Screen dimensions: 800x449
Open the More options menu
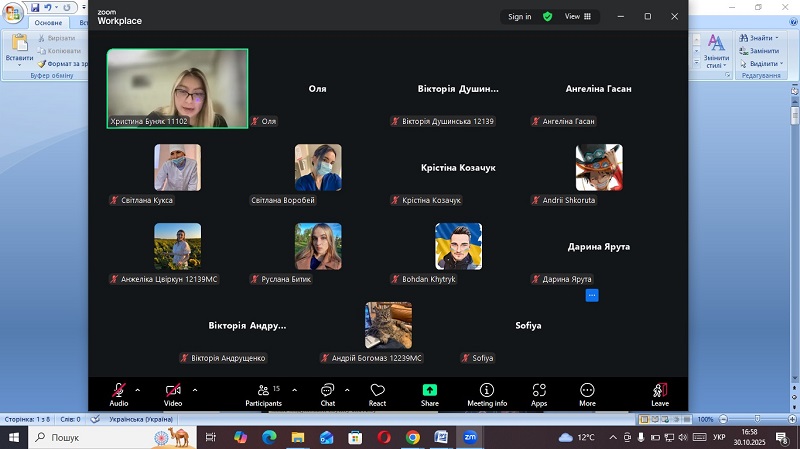point(587,394)
